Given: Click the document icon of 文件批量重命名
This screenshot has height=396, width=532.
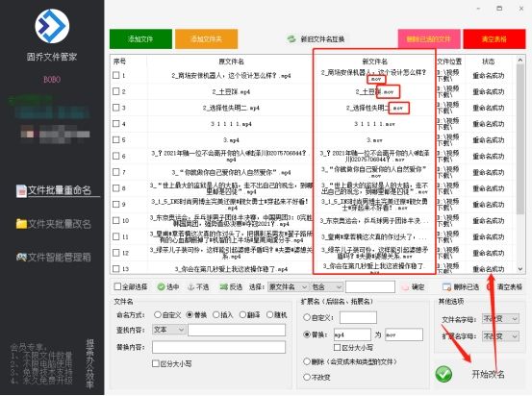Looking at the screenshot, I should click(x=21, y=191).
